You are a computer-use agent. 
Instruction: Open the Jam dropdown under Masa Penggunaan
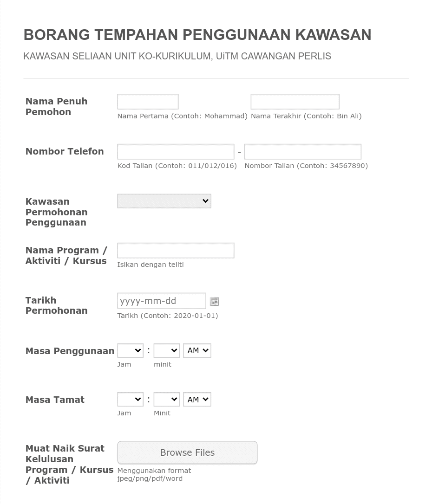pyautogui.click(x=130, y=350)
